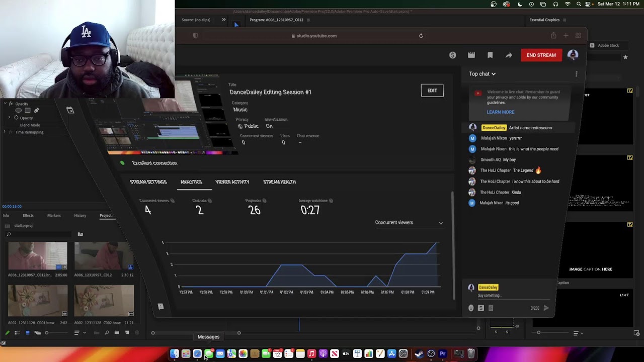This screenshot has height=362, width=644.
Task: Open the History panel tab
Action: pyautogui.click(x=80, y=216)
